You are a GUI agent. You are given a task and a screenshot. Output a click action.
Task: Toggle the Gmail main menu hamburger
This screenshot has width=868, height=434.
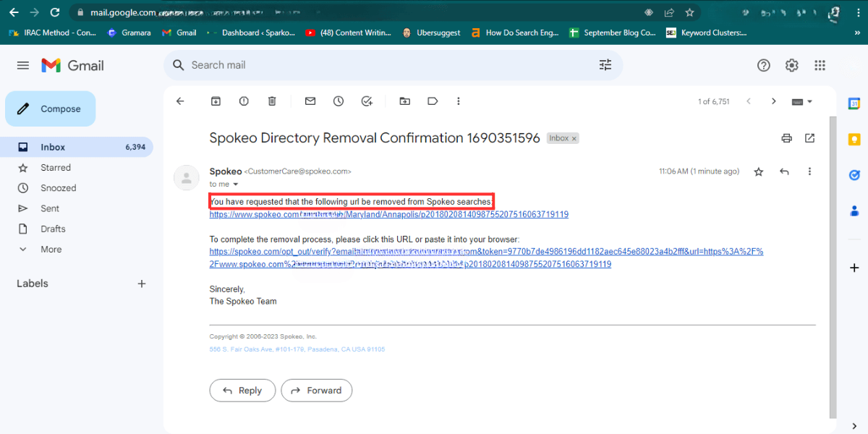pyautogui.click(x=23, y=65)
